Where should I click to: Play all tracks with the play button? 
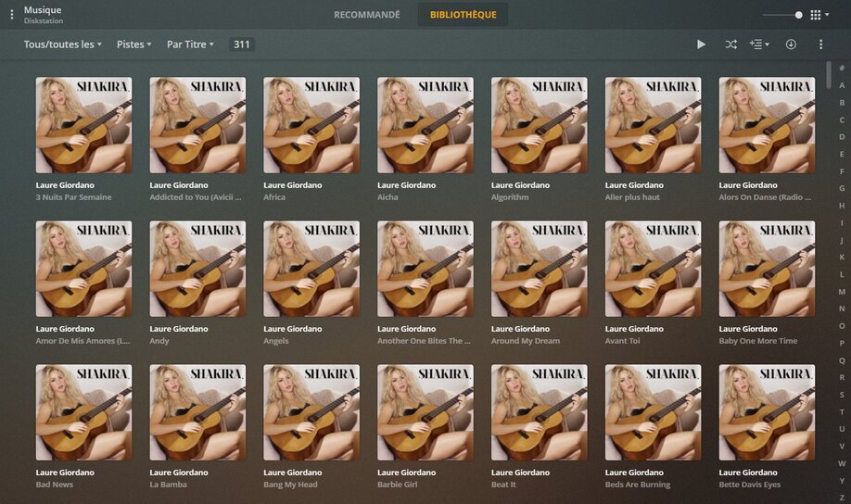tap(701, 44)
